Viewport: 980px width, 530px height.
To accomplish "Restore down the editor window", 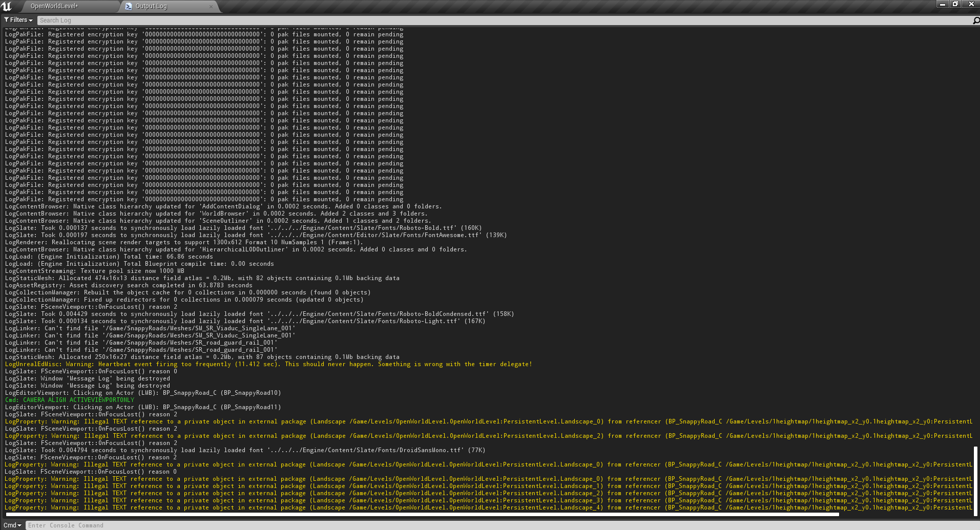I will click(x=955, y=4).
